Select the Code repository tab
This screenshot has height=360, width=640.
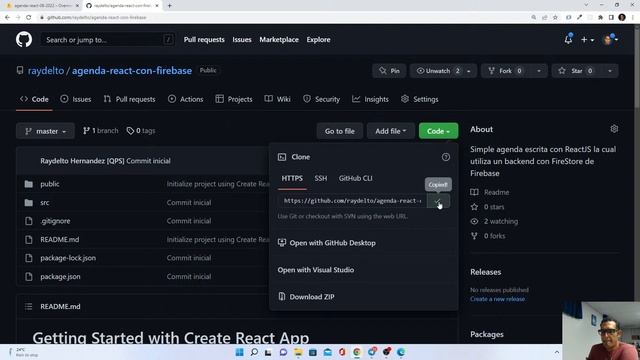point(34,99)
